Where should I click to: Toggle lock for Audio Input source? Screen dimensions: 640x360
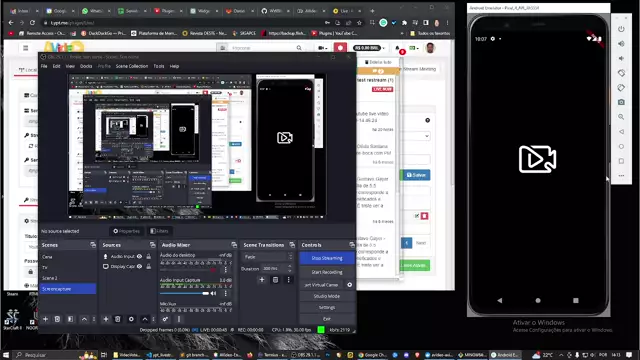coord(149,256)
